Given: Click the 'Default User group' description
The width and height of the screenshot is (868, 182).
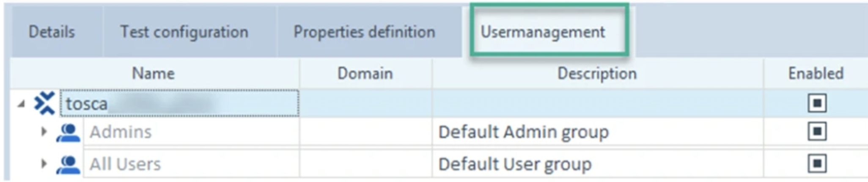Looking at the screenshot, I should [515, 164].
